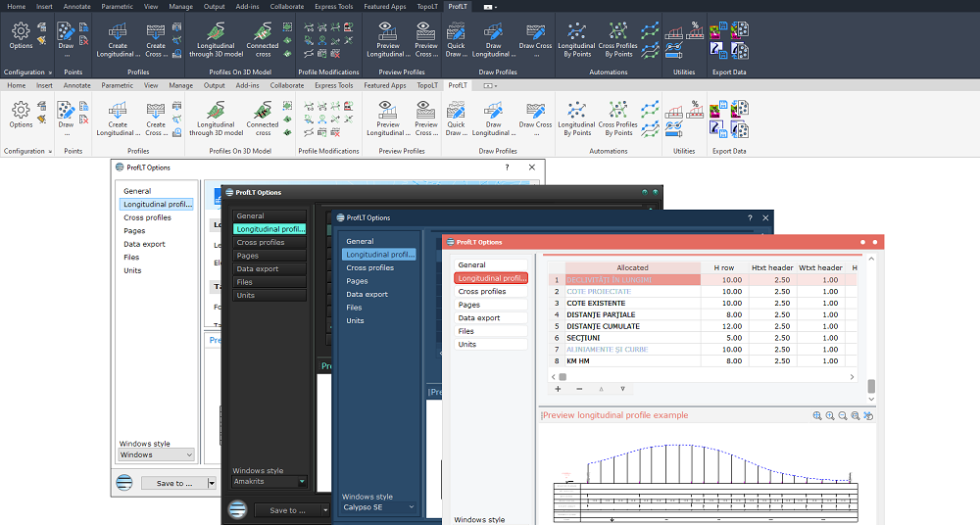
Task: Click help question mark in white dialog
Action: pyautogui.click(x=507, y=167)
